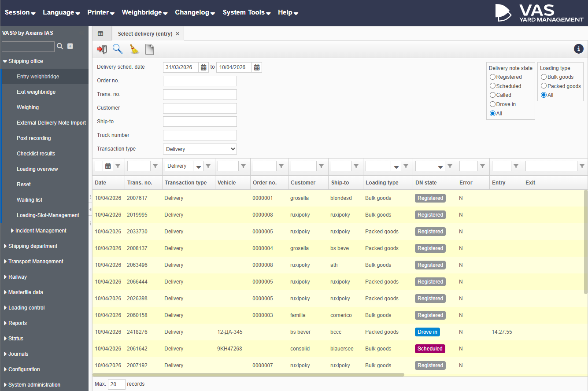Open the Transaction type dropdown

pyautogui.click(x=200, y=149)
